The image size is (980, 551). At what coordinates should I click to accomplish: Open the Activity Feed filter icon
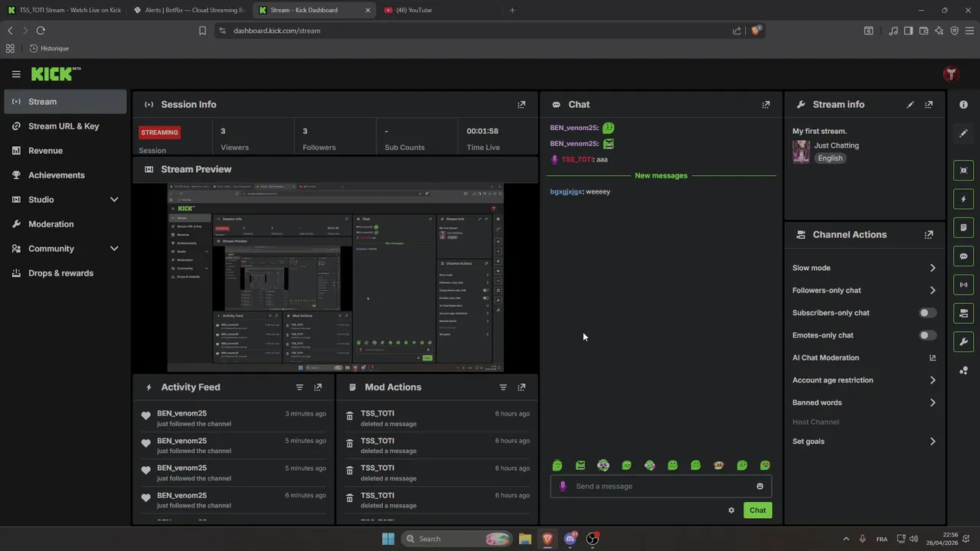pos(299,387)
